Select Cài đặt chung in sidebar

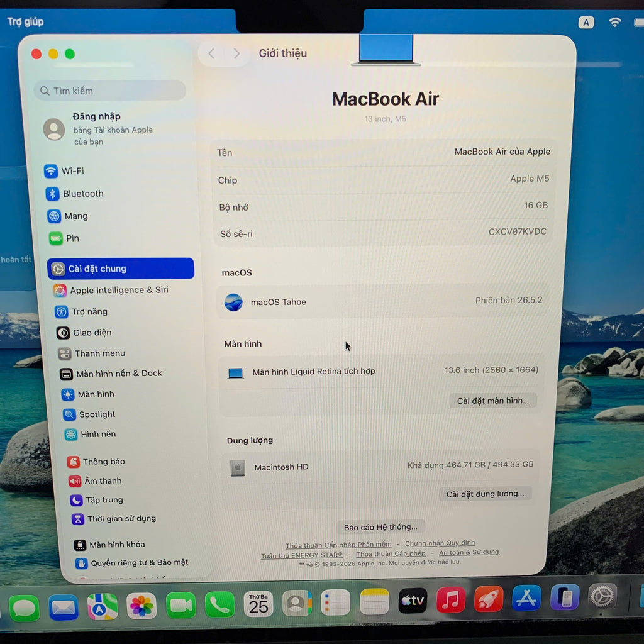[x=120, y=269]
